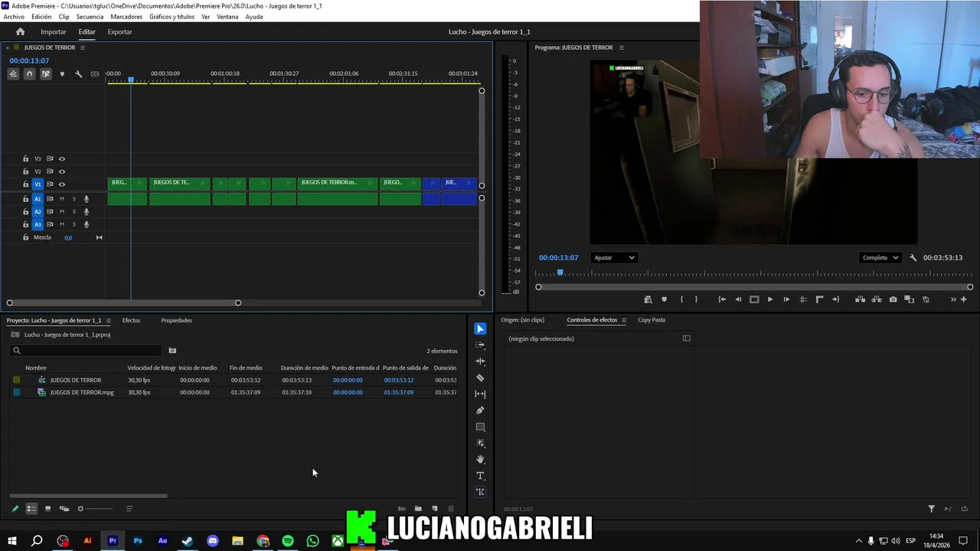Switch Project panel to freeform view
Image resolution: width=980 pixels, height=551 pixels.
64,509
